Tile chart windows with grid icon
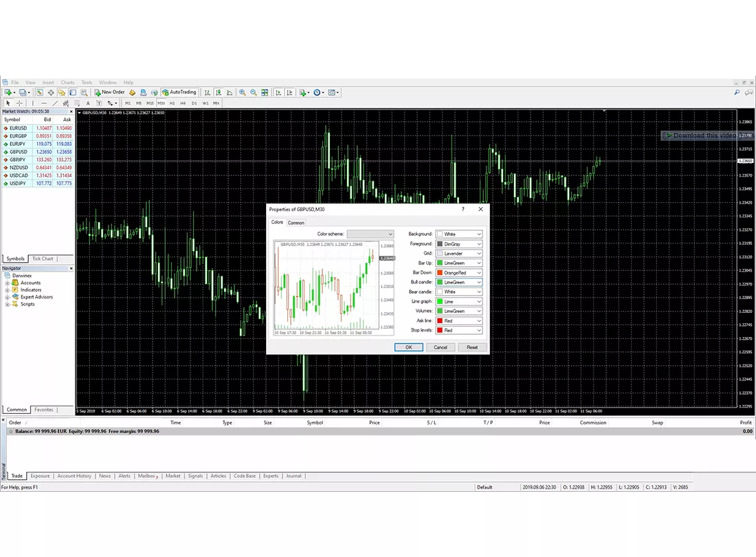The width and height of the screenshot is (756, 557). [265, 93]
